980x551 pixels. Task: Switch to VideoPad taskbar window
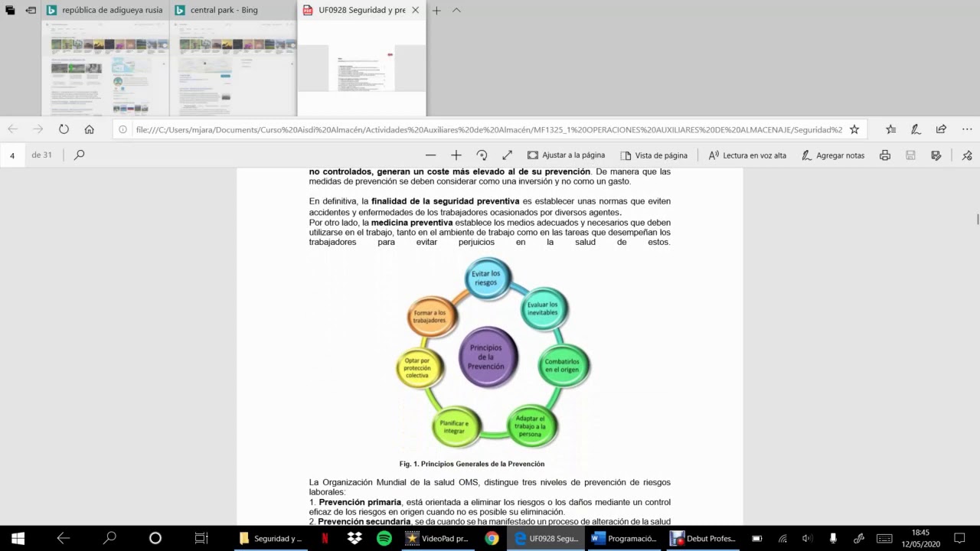(x=438, y=538)
